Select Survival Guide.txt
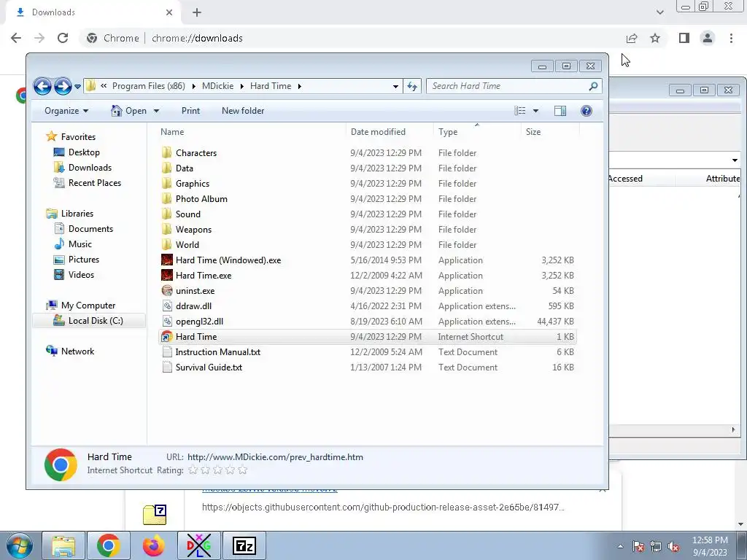The width and height of the screenshot is (747, 560). point(209,367)
